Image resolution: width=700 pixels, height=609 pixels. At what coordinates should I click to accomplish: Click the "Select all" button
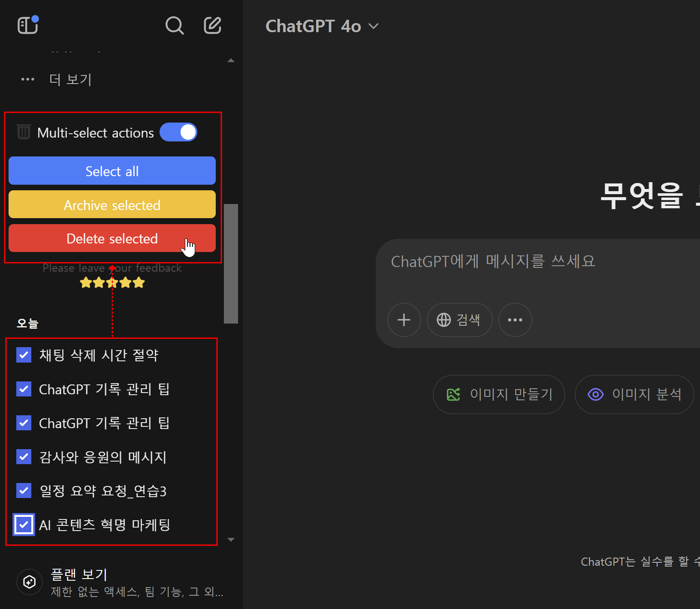(x=112, y=171)
